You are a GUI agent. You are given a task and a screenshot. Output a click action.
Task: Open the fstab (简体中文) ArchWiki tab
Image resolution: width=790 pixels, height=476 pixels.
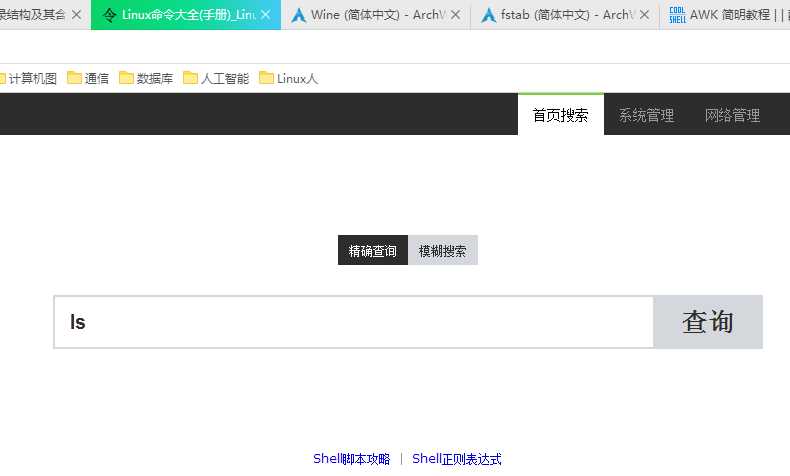[566, 15]
